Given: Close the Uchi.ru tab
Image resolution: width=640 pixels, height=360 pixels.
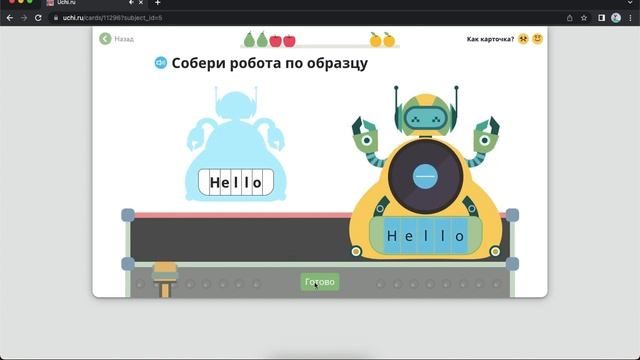Looking at the screenshot, I should 141,3.
